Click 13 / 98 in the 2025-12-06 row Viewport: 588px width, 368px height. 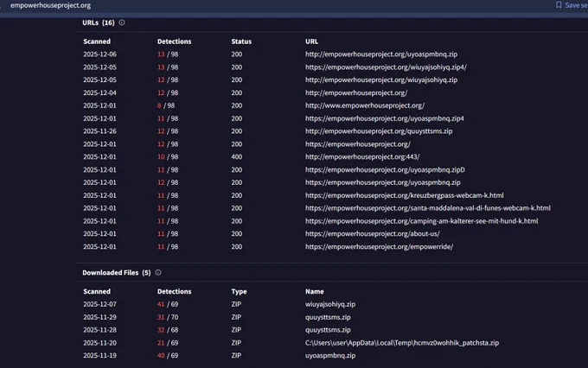(168, 54)
